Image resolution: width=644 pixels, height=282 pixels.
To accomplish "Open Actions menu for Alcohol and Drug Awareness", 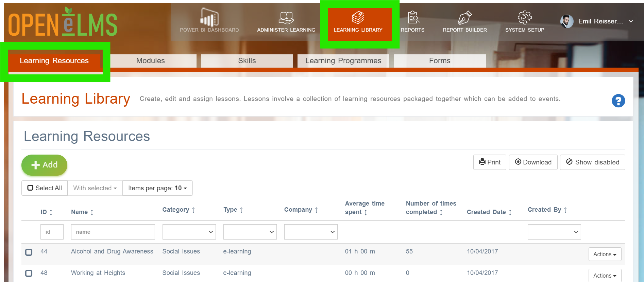I will [605, 254].
